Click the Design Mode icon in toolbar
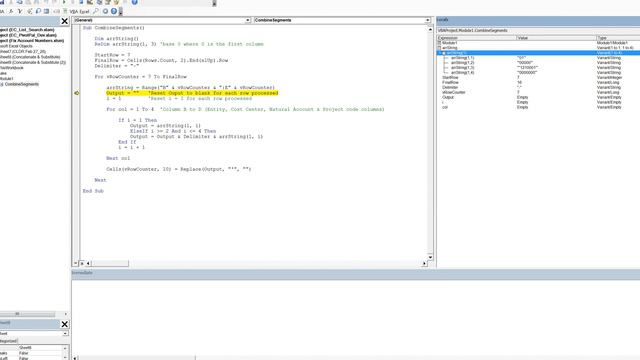 tap(90, 2)
